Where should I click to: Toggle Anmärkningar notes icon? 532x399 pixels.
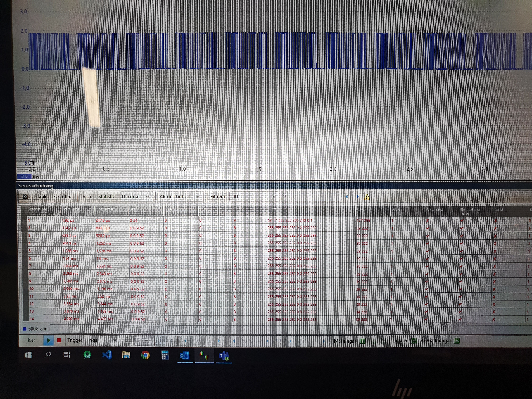(x=457, y=341)
